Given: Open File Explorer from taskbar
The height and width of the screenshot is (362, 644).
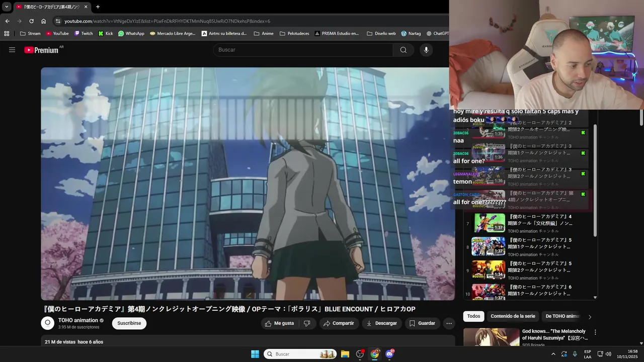Looking at the screenshot, I should [345, 354].
